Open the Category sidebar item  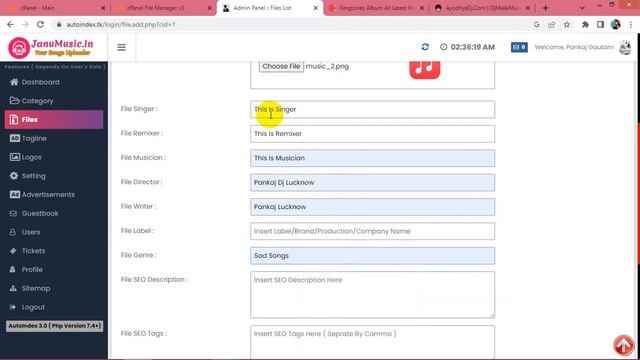(x=54, y=101)
